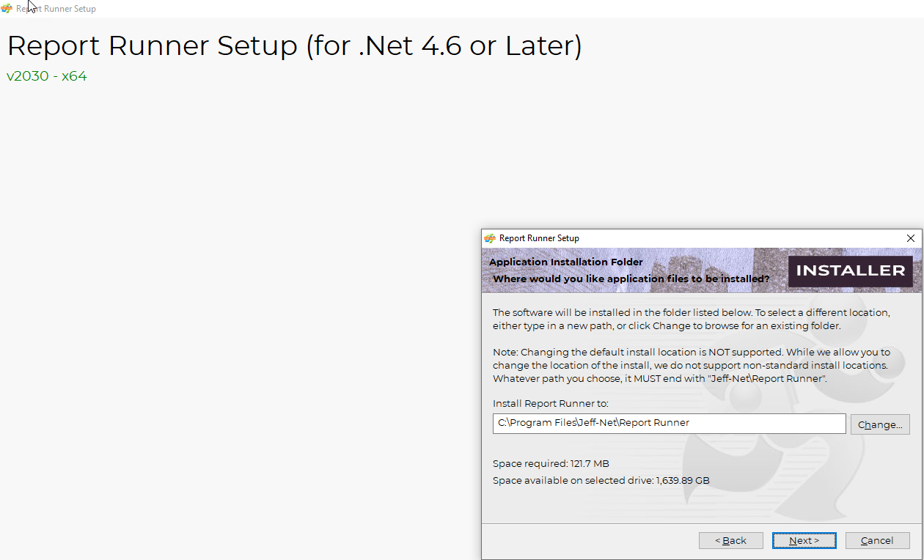This screenshot has height=560, width=924.
Task: Focus the install path text field
Action: [x=669, y=424]
